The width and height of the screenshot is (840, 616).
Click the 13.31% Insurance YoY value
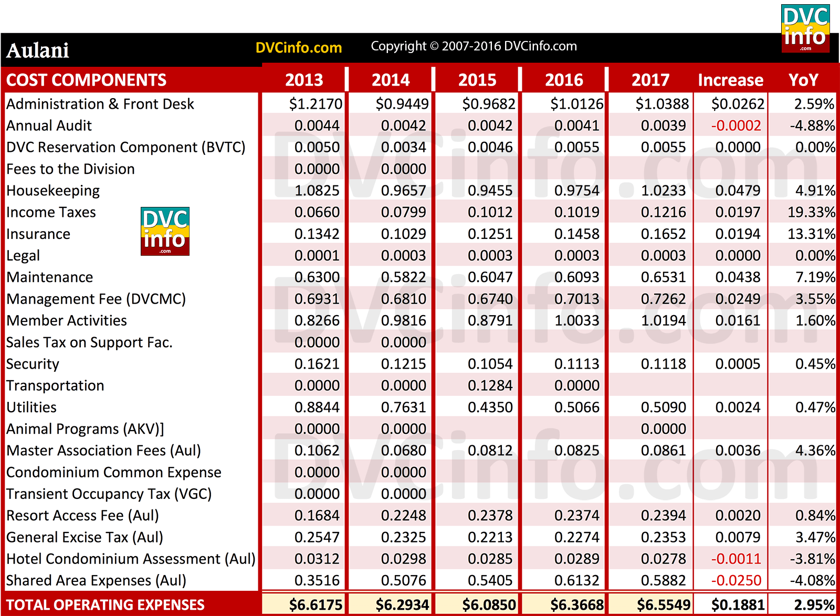pos(812,234)
